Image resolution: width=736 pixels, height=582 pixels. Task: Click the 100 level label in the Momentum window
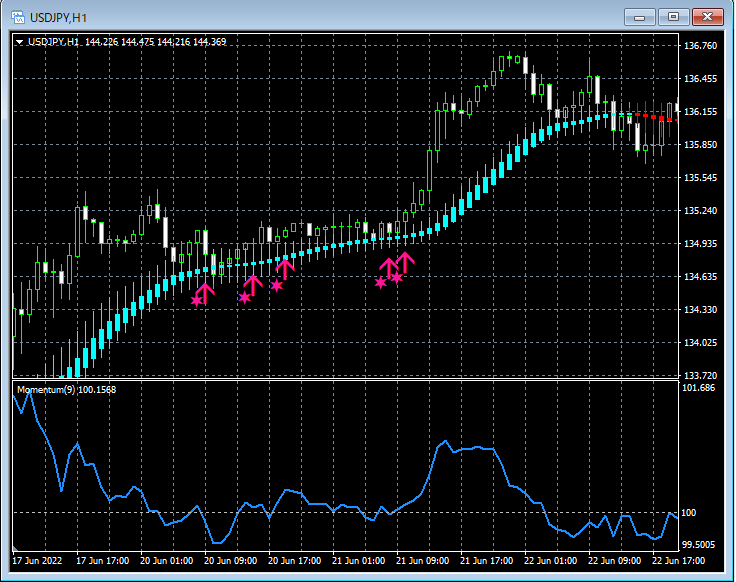coord(689,513)
